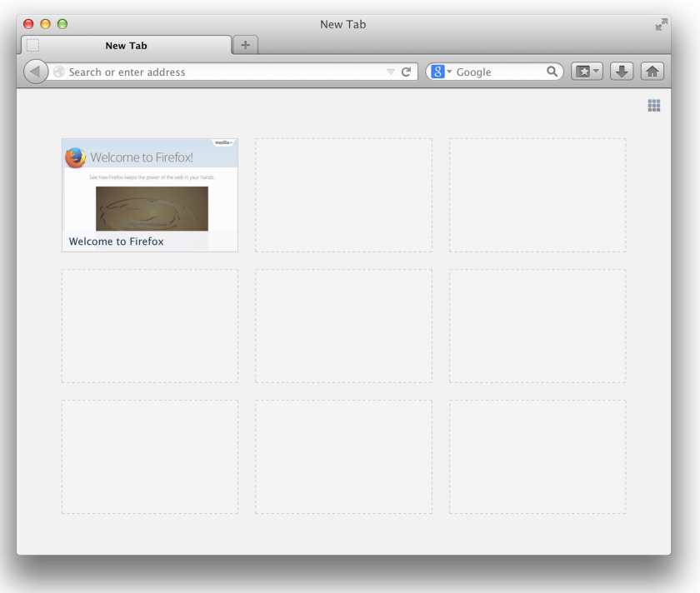The height and width of the screenshot is (593, 700).
Task: Open the Bookmarks star menu button
Action: (x=587, y=72)
